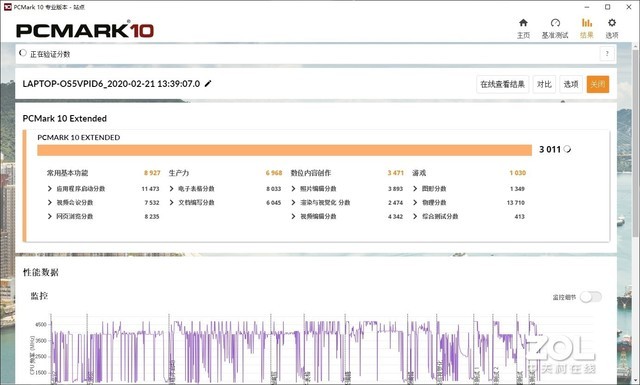Click the 选项 button beside 对比
640x385 pixels.
point(571,84)
